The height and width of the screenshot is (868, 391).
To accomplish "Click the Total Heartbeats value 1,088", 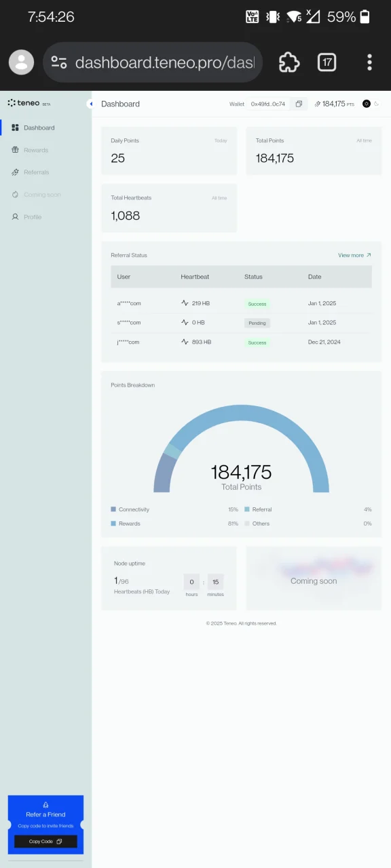I will click(x=126, y=216).
